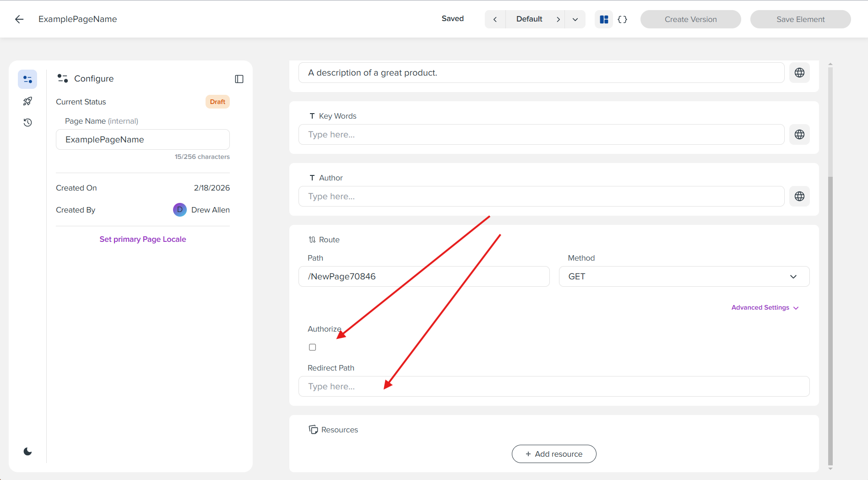Switch to the code view using braces icon
This screenshot has width=868, height=480.
click(622, 19)
